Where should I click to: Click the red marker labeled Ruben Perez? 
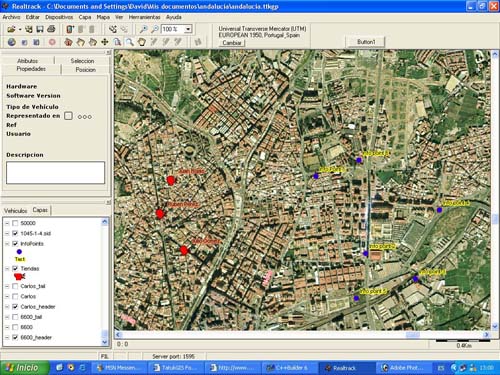click(160, 214)
